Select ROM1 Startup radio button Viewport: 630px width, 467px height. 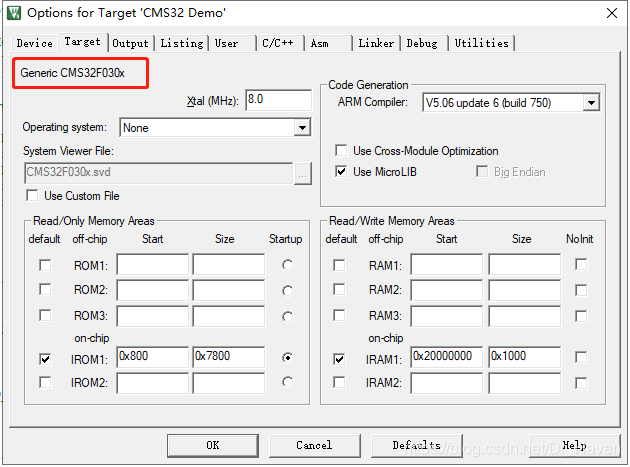(287, 265)
